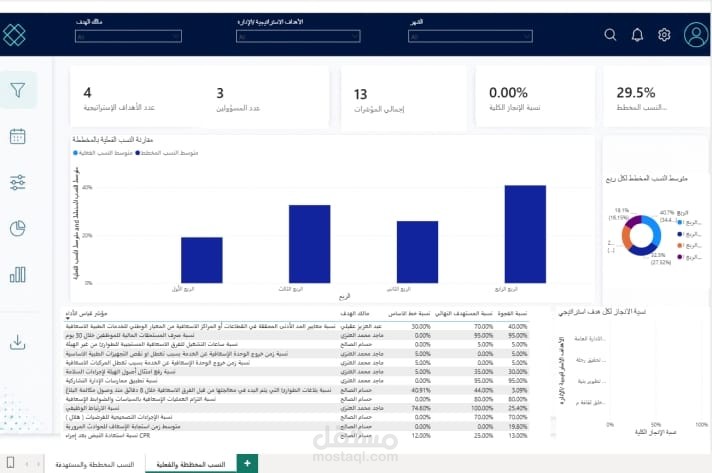The width and height of the screenshot is (712, 473).
Task: Click the download icon in the sidebar
Action: (17, 342)
